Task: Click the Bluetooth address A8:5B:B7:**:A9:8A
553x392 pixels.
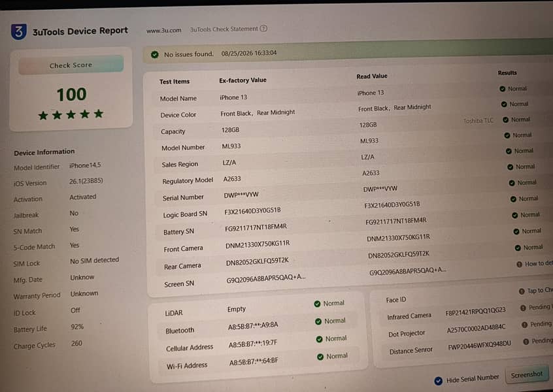Action: point(253,326)
